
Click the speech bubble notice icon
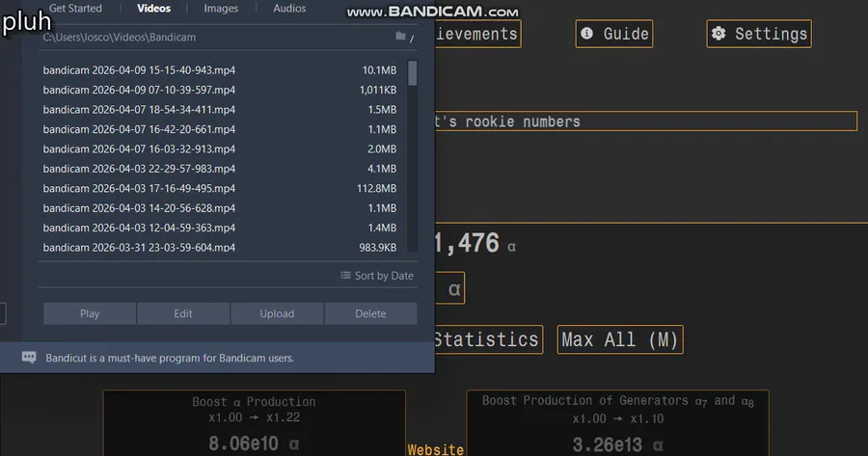point(29,358)
